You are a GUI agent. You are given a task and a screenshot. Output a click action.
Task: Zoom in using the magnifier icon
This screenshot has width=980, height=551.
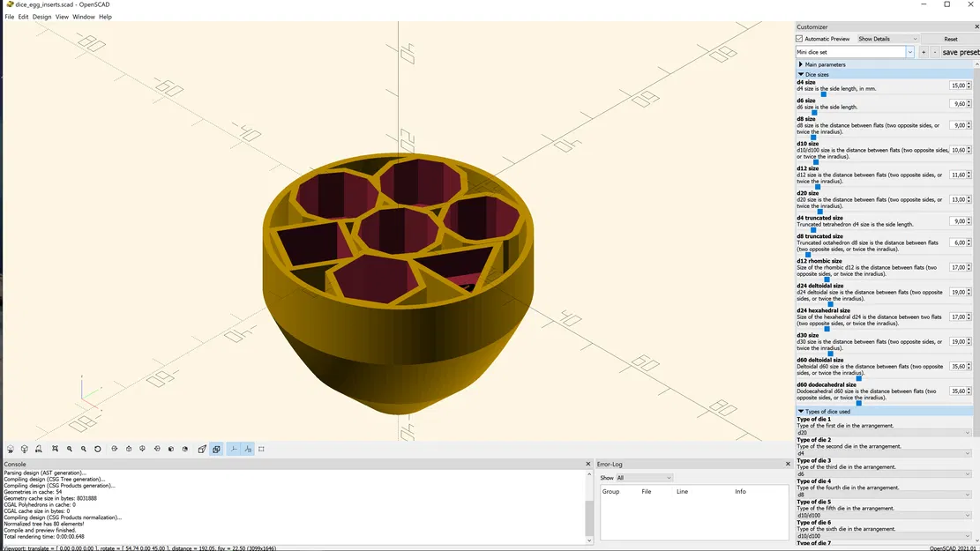[69, 449]
